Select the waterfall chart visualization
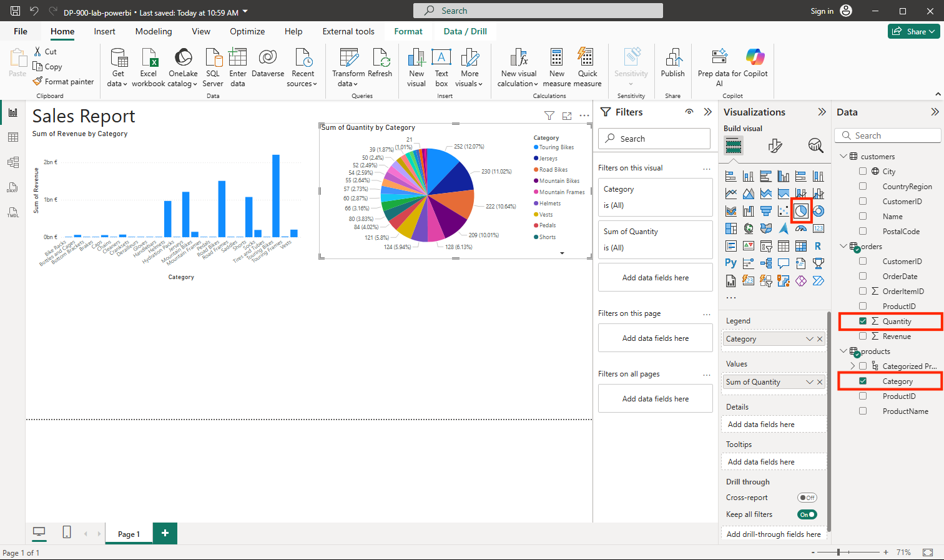The image size is (944, 560). coord(749,211)
